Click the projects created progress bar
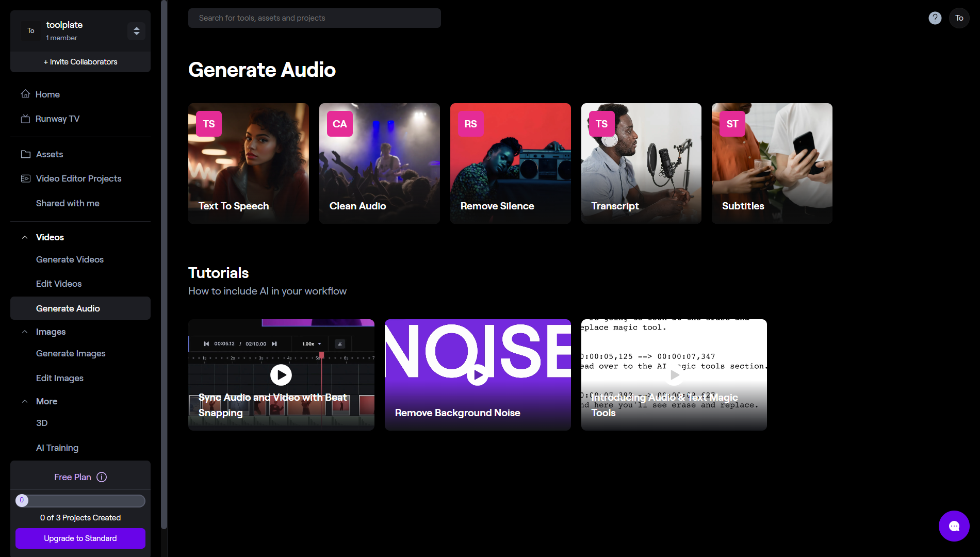980x557 pixels. pos(80,501)
